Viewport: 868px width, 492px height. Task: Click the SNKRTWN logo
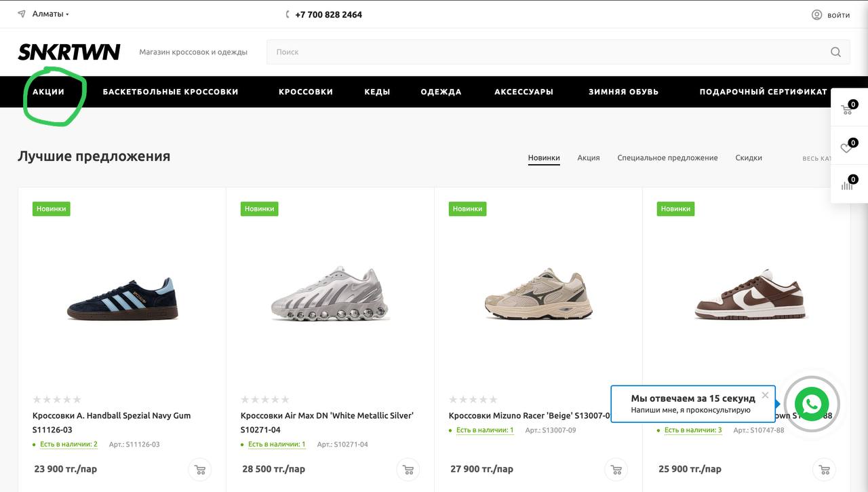69,52
